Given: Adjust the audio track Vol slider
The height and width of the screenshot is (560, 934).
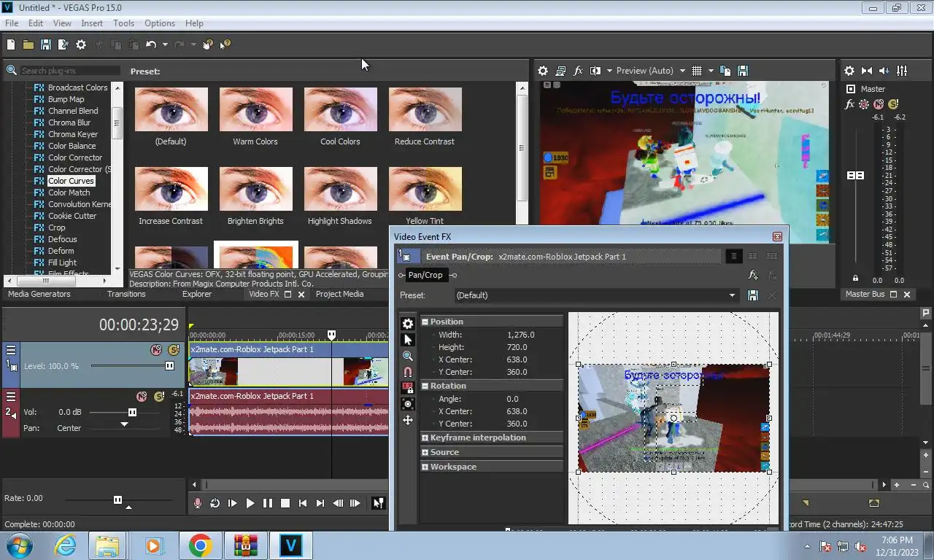Looking at the screenshot, I should pos(132,412).
